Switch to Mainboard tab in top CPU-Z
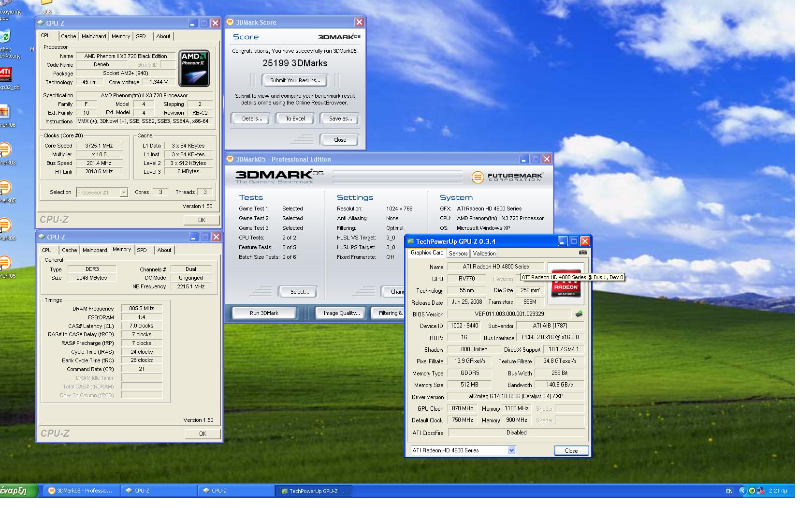Image resolution: width=812 pixels, height=508 pixels. point(94,36)
